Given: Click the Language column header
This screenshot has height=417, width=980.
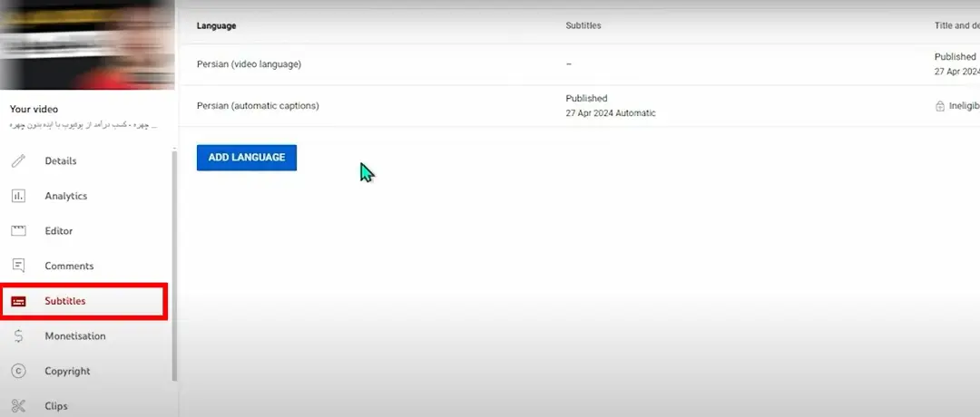Looking at the screenshot, I should click(x=216, y=26).
